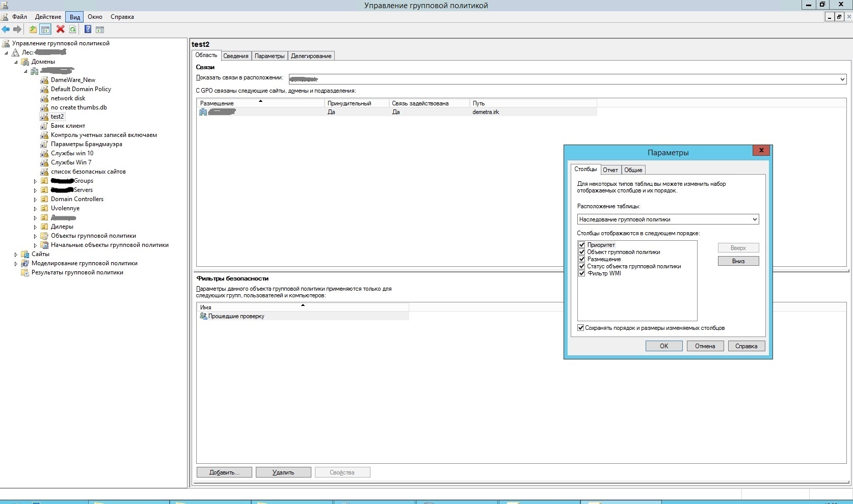Uncheck the Объект групповой политики column checkbox
The height and width of the screenshot is (504, 853).
point(581,252)
